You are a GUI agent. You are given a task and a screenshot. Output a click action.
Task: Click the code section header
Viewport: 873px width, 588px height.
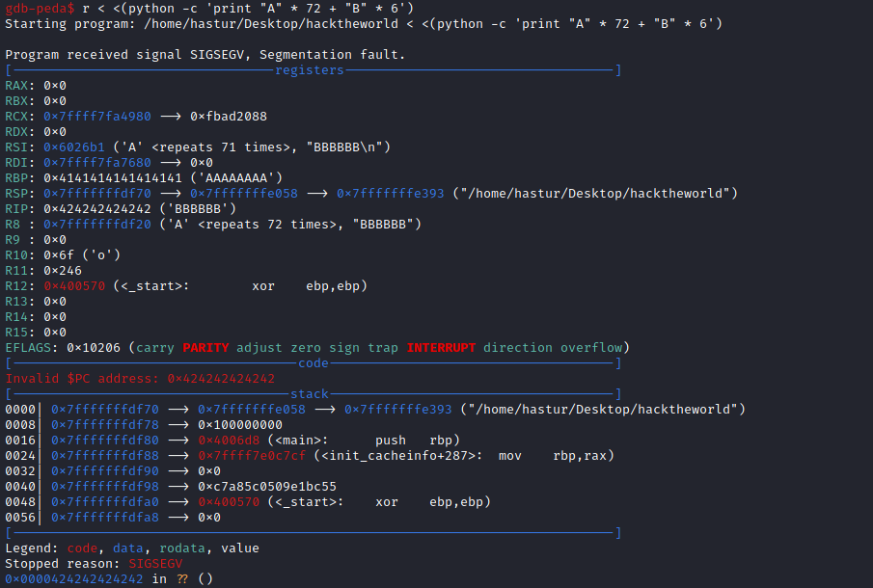[x=313, y=363]
